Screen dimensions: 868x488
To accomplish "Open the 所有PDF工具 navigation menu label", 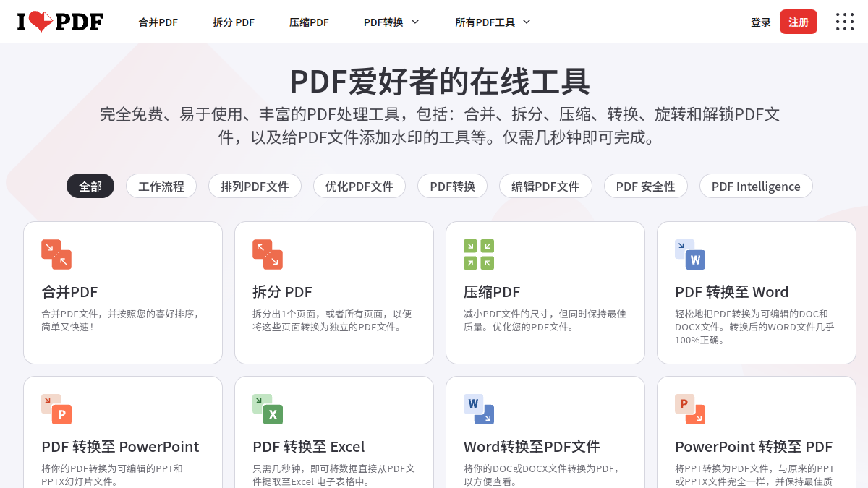I will click(x=485, y=22).
